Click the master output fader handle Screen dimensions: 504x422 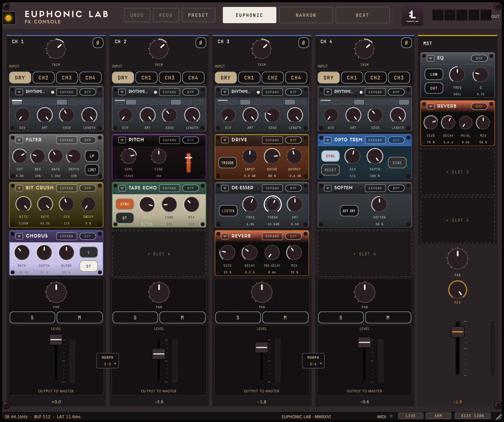458,332
